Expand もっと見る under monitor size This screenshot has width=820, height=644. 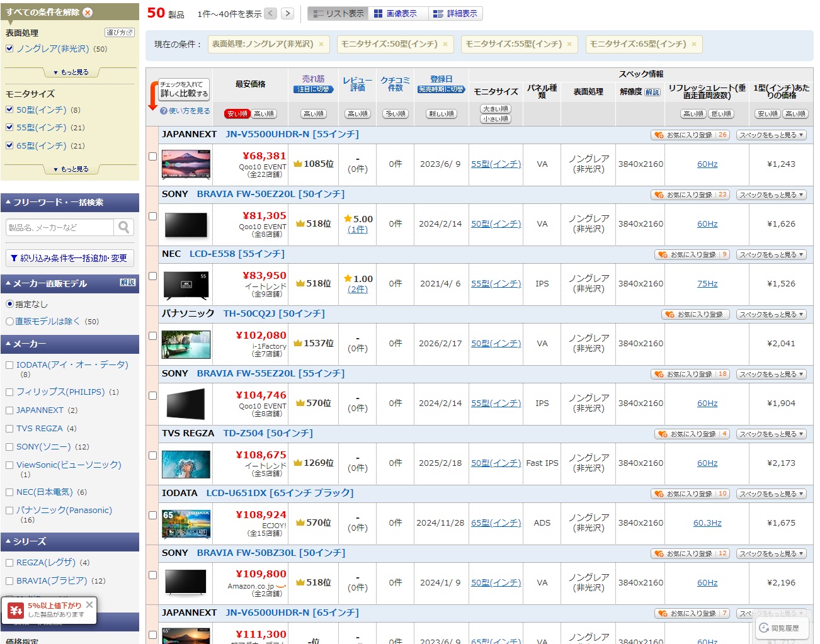(x=71, y=169)
